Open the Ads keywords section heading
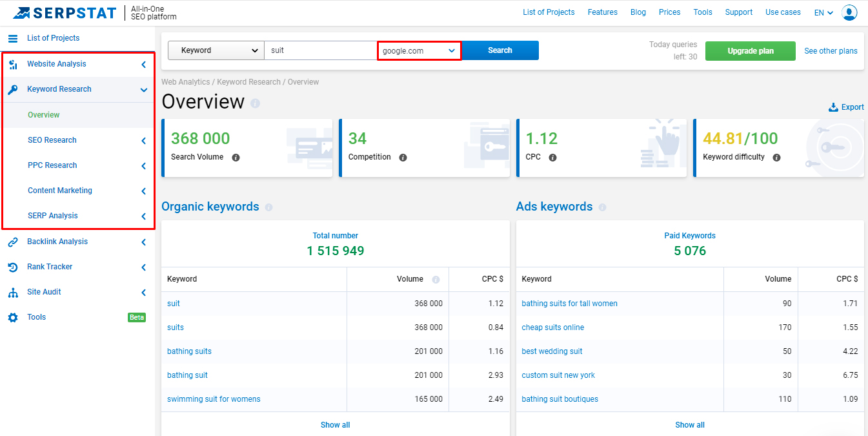The width and height of the screenshot is (868, 436). point(554,207)
